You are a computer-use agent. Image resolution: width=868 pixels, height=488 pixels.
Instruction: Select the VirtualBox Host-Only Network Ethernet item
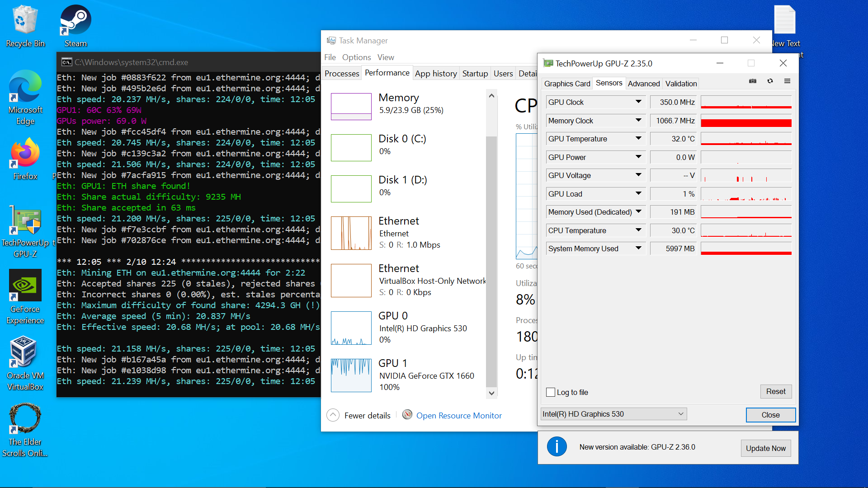pos(407,280)
